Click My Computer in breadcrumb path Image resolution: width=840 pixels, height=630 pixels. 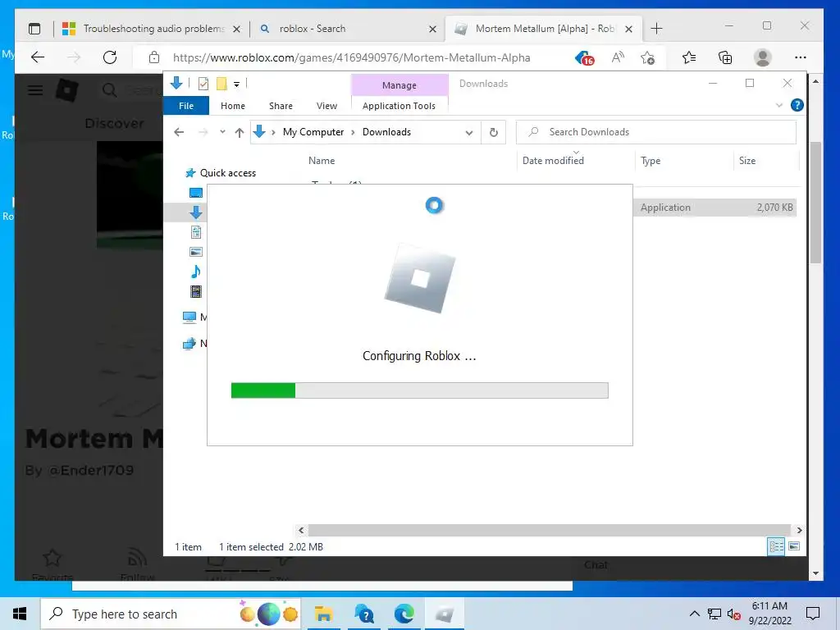(x=313, y=132)
